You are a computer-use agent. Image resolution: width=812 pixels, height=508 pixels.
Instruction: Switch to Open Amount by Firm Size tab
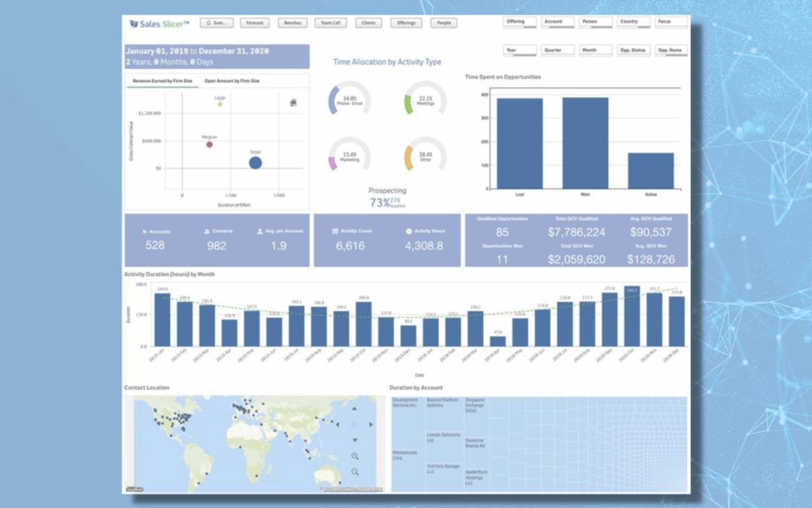tap(232, 81)
